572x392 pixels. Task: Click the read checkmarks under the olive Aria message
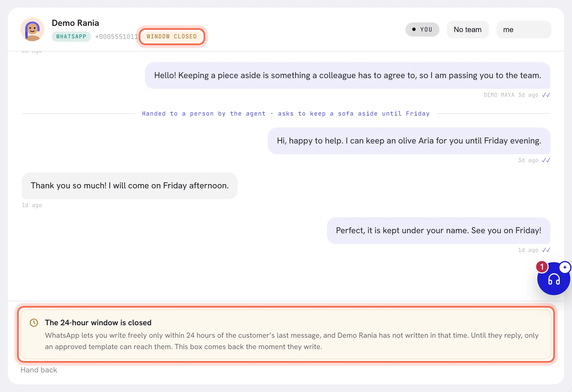pos(546,160)
